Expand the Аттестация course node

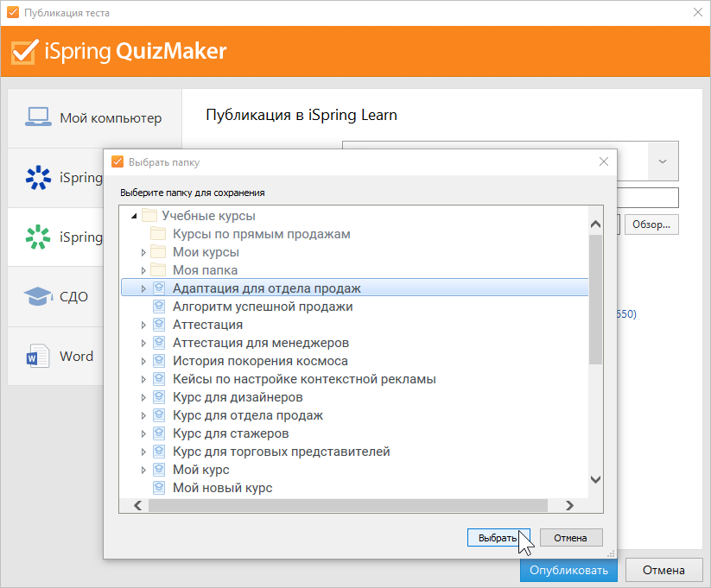143,325
